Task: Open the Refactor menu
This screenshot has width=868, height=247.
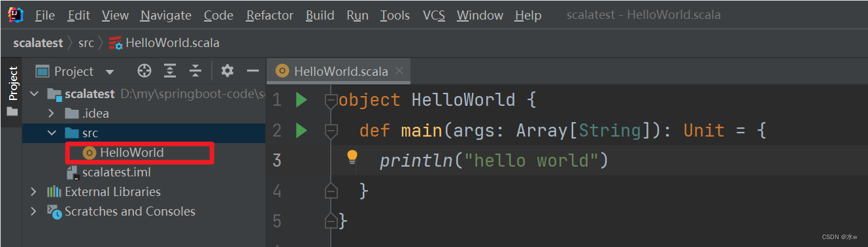Action: coord(269,15)
